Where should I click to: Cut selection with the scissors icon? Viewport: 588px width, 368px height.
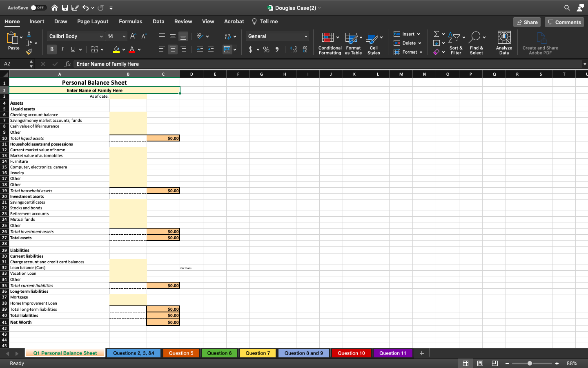29,34
